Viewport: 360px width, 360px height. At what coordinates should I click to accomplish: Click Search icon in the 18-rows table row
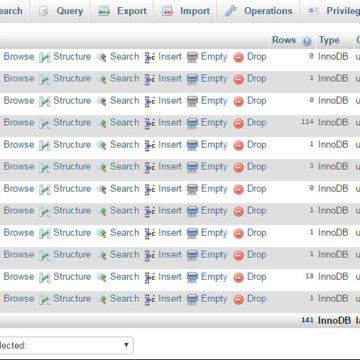[102, 278]
